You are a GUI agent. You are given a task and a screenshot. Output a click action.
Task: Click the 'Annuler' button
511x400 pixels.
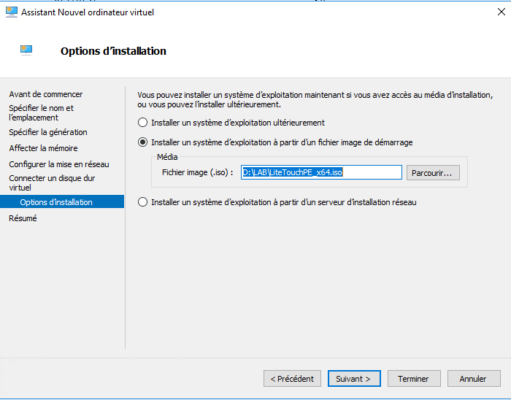coord(474,379)
